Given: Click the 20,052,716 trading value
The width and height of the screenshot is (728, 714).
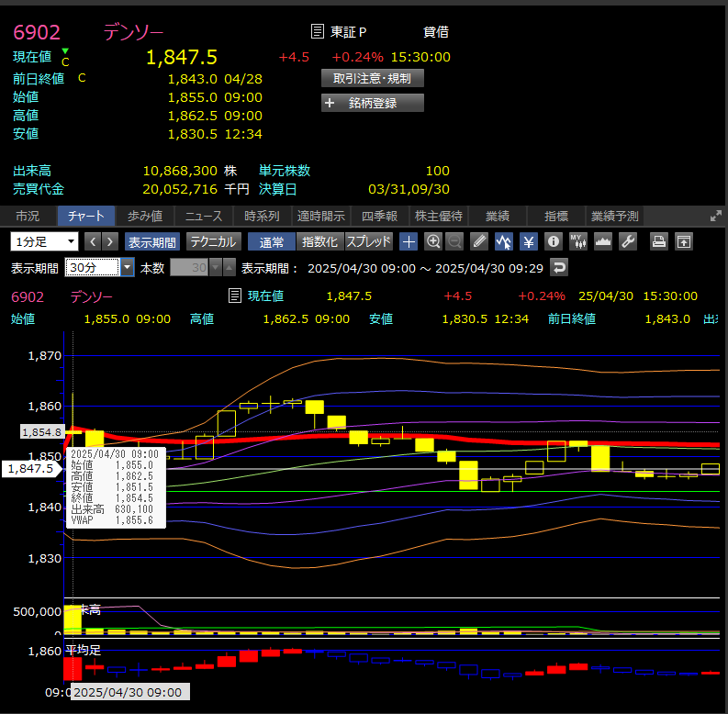Looking at the screenshot, I should click(x=180, y=189).
